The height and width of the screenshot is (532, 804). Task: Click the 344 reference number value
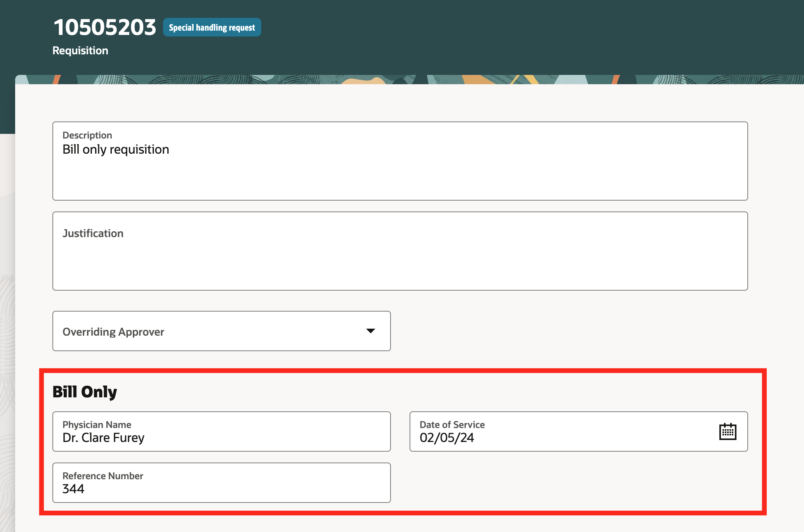pyautogui.click(x=73, y=489)
